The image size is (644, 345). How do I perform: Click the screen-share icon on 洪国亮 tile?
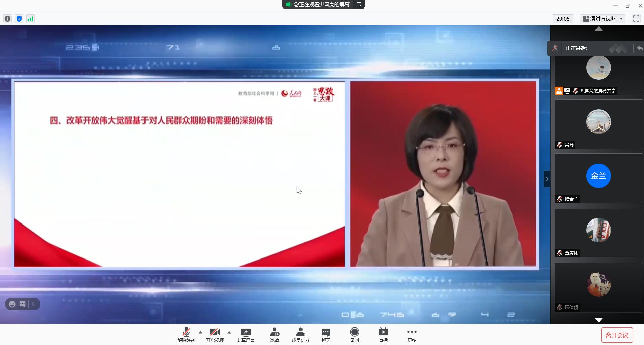point(567,90)
